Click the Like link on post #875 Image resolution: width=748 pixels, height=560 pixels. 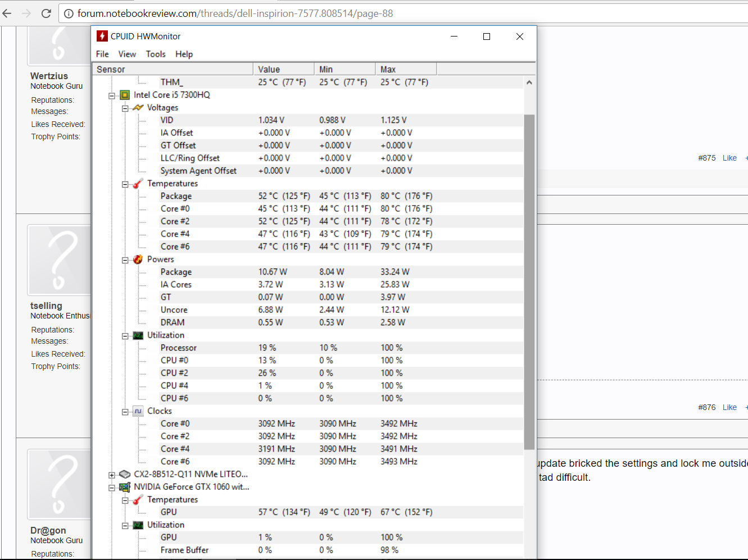coord(729,158)
